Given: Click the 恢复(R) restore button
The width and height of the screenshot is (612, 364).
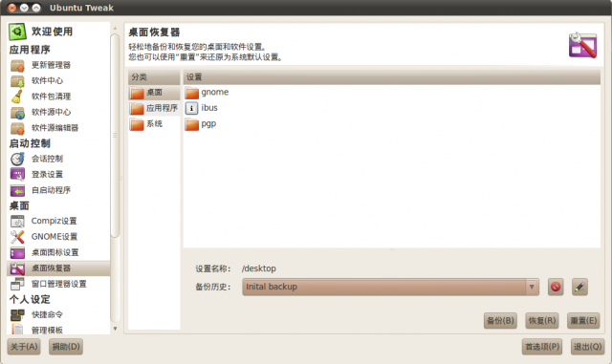Looking at the screenshot, I should pos(542,321).
